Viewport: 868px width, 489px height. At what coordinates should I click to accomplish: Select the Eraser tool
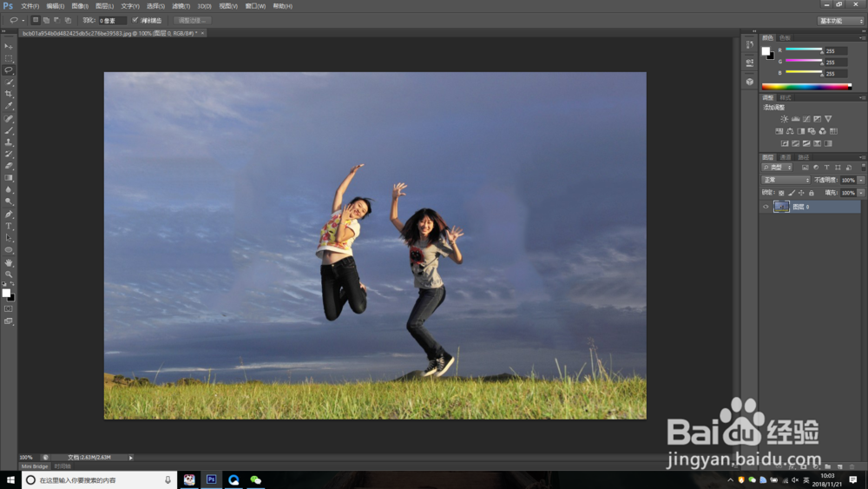coord(9,166)
